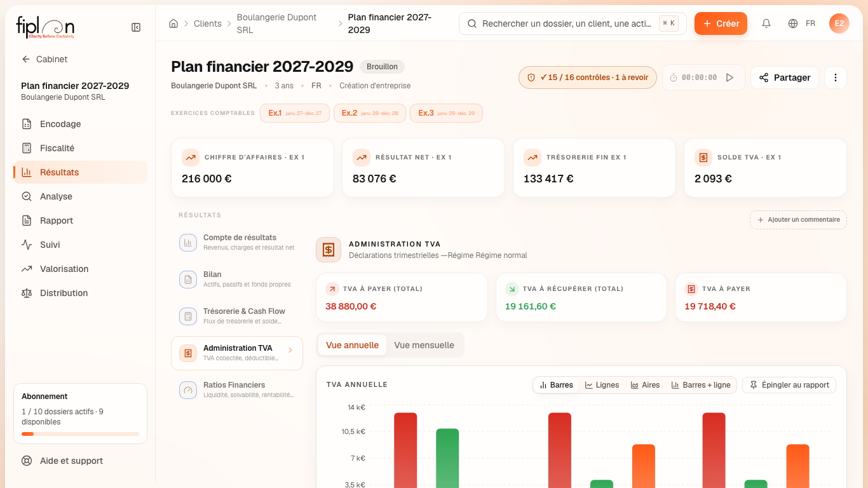
Task: Start the timer play button
Action: pos(729,78)
